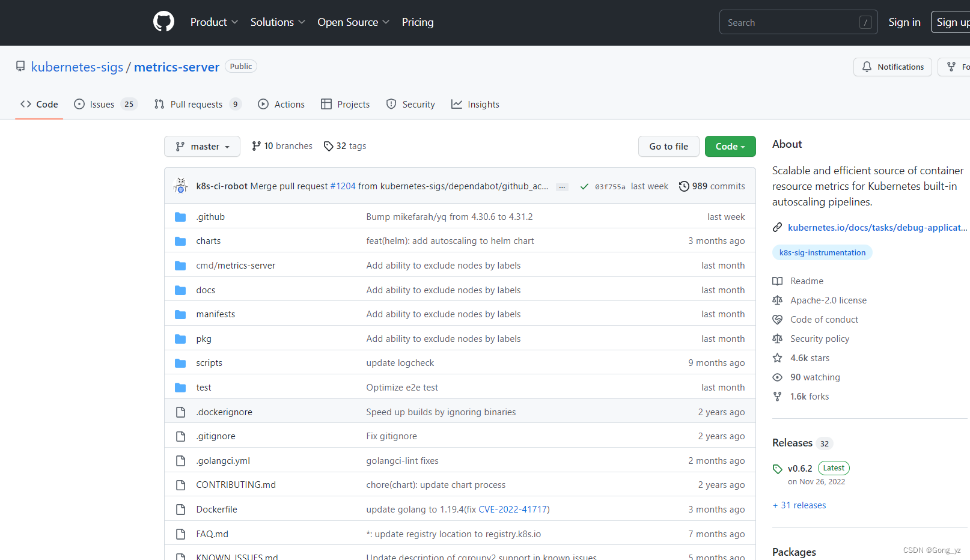Click the .dockerignore file icon

click(180, 412)
